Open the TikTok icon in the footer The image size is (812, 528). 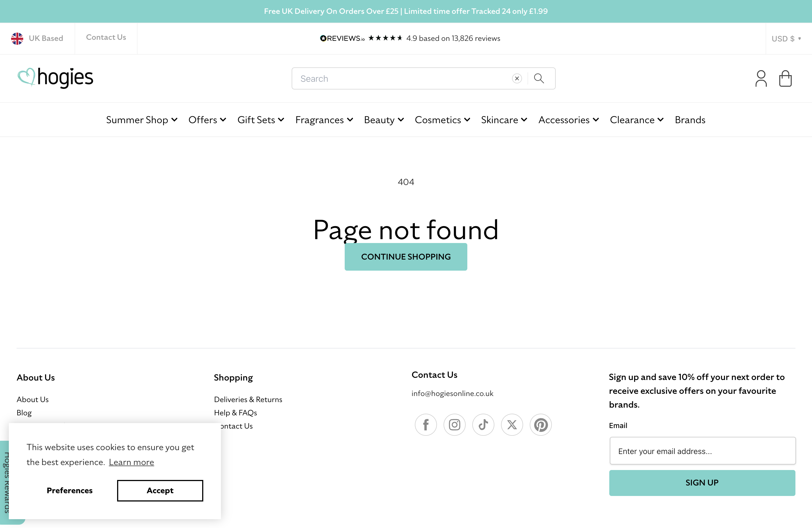click(x=483, y=425)
